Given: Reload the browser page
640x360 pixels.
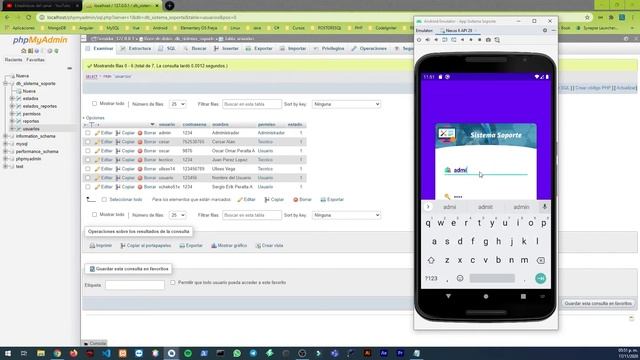Looking at the screenshot, I should click(x=29, y=18).
